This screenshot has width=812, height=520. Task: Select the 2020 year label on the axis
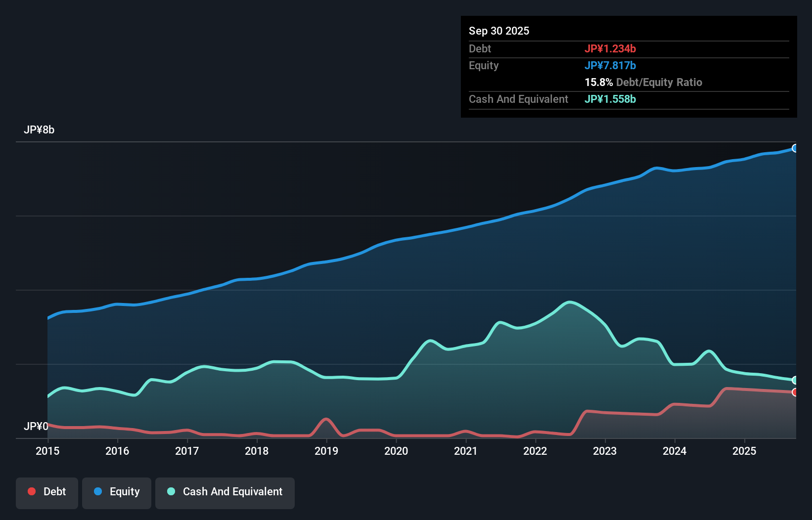tap(396, 451)
